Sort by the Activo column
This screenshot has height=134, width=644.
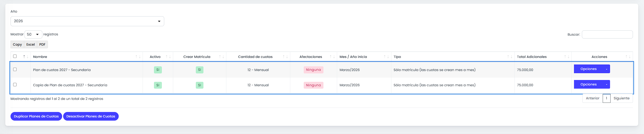pyautogui.click(x=158, y=57)
